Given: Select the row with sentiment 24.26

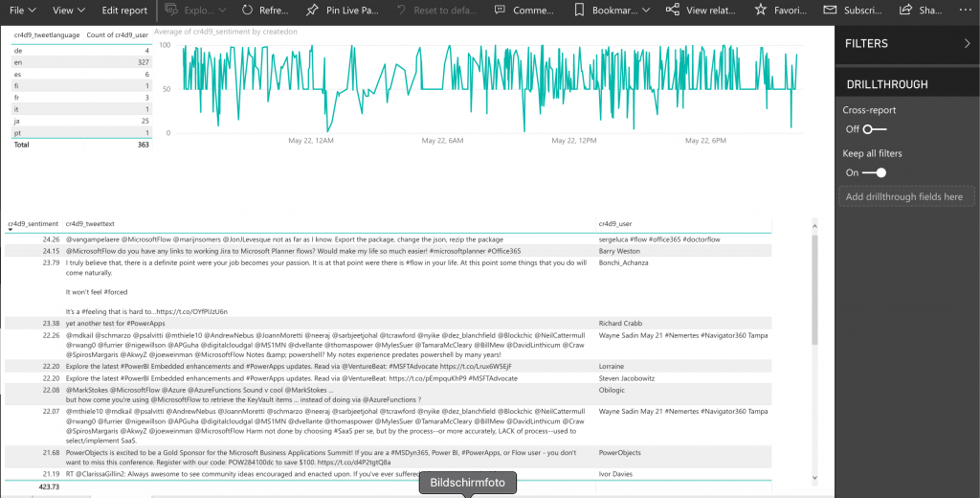Looking at the screenshot, I should tap(389, 239).
